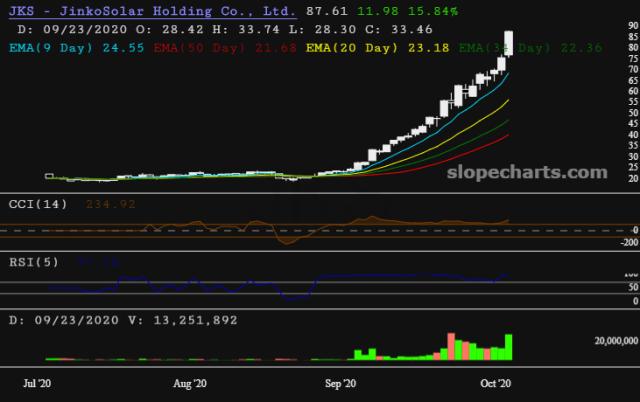
Task: Click the Aug '20 date axis label
Action: click(x=190, y=383)
